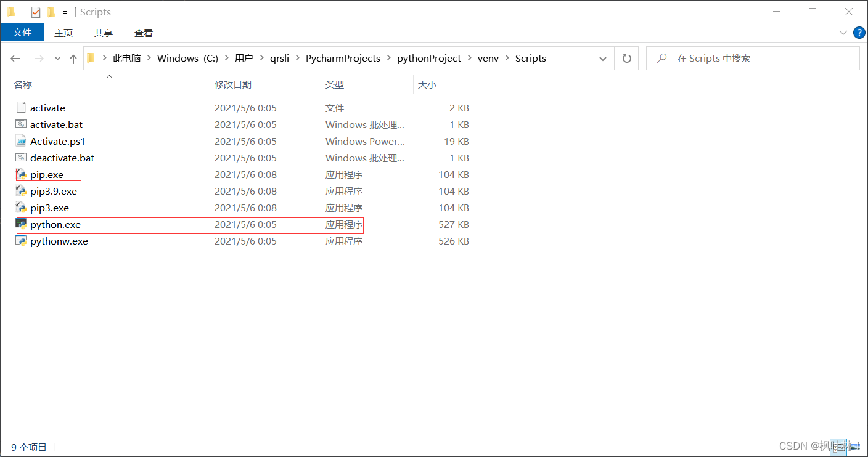Click the new folder quick access icon
The height and width of the screenshot is (457, 868).
[x=51, y=12]
